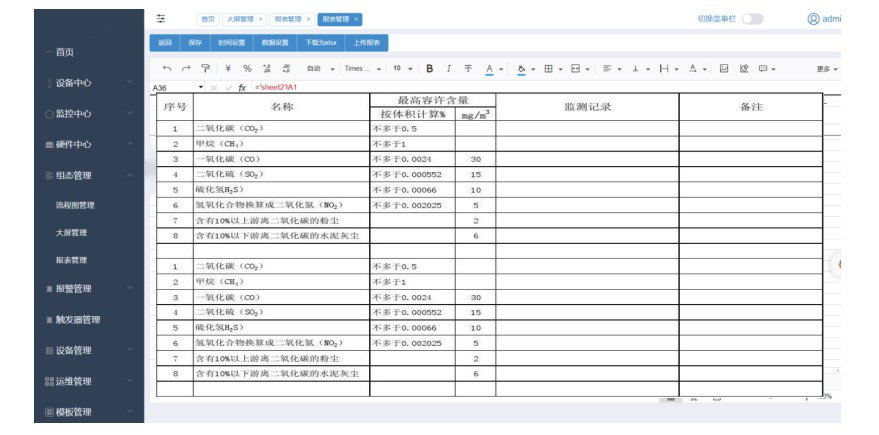Screen dimensions: 879x435
Task: Expand the 设备中心 sidebar menu
Action: point(88,83)
